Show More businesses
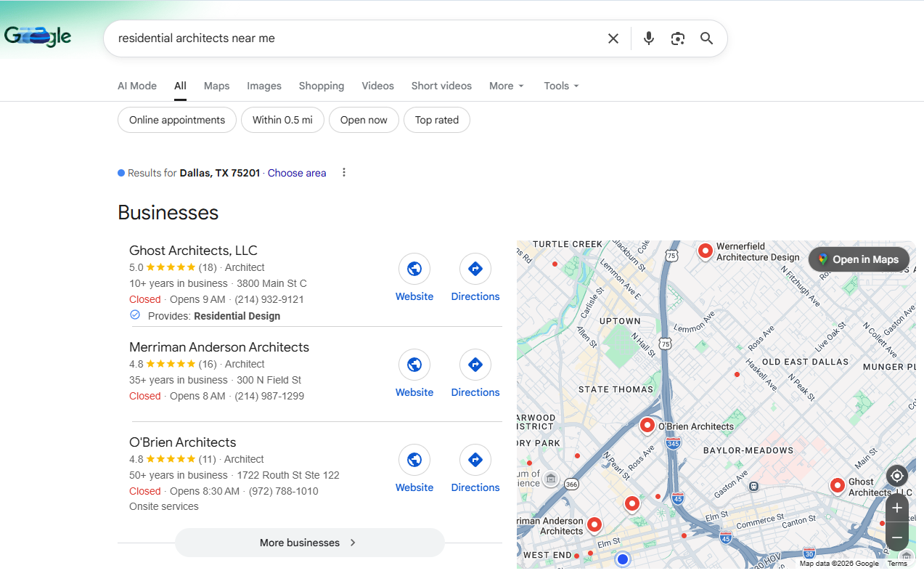The height and width of the screenshot is (584, 924). (309, 543)
